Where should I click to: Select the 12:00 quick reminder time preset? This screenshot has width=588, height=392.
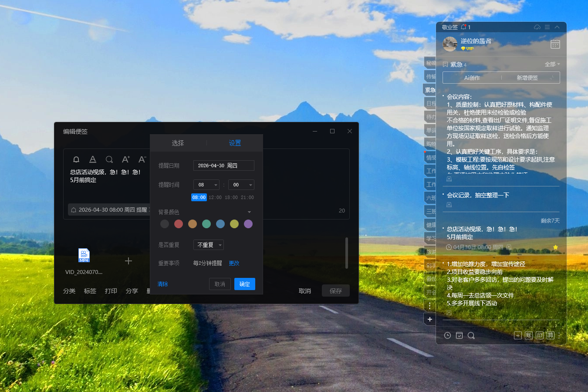click(x=214, y=197)
